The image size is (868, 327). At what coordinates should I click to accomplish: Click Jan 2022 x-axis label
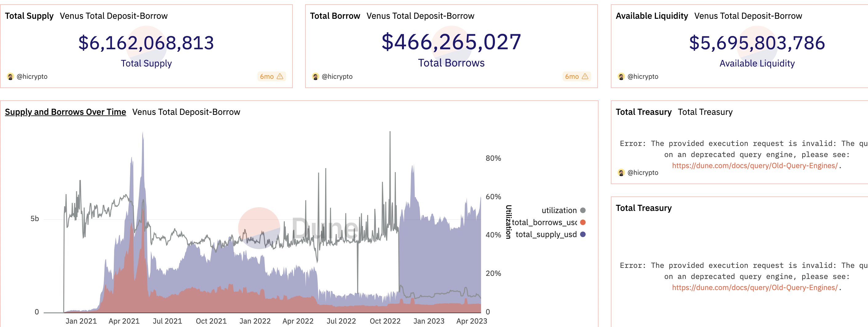[255, 321]
